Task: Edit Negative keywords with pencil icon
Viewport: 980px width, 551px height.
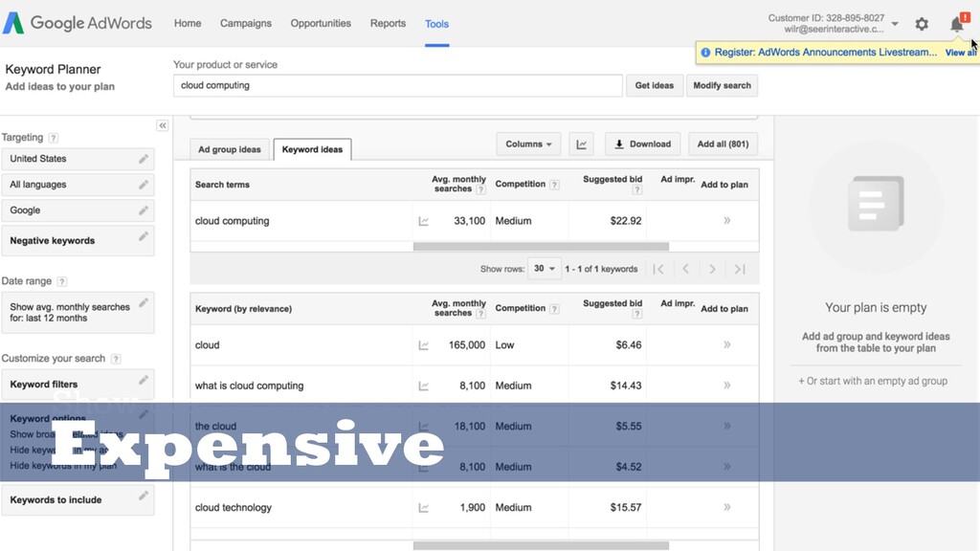Action: [144, 236]
